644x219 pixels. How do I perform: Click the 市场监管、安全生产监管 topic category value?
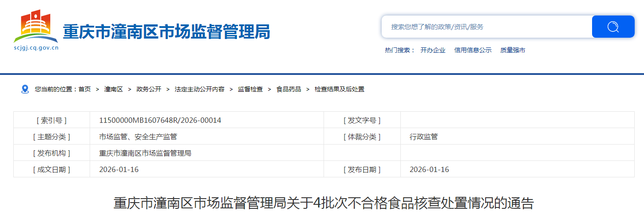138,137
